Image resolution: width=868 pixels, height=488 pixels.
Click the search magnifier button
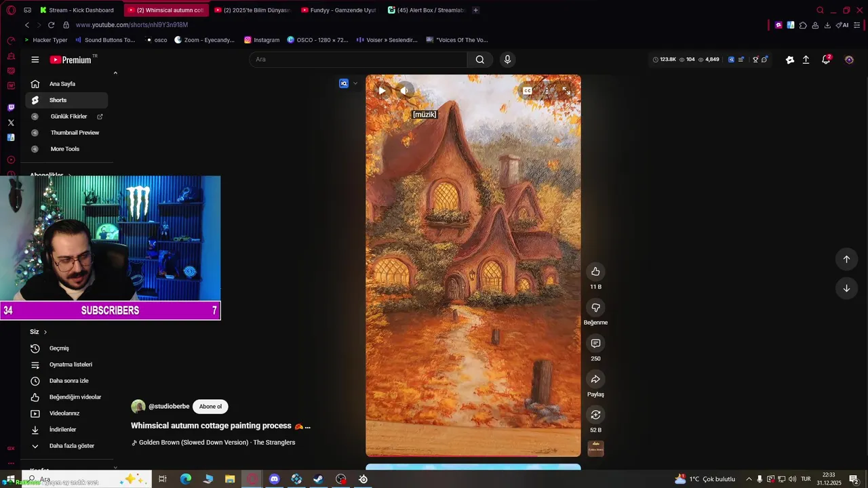tap(480, 60)
